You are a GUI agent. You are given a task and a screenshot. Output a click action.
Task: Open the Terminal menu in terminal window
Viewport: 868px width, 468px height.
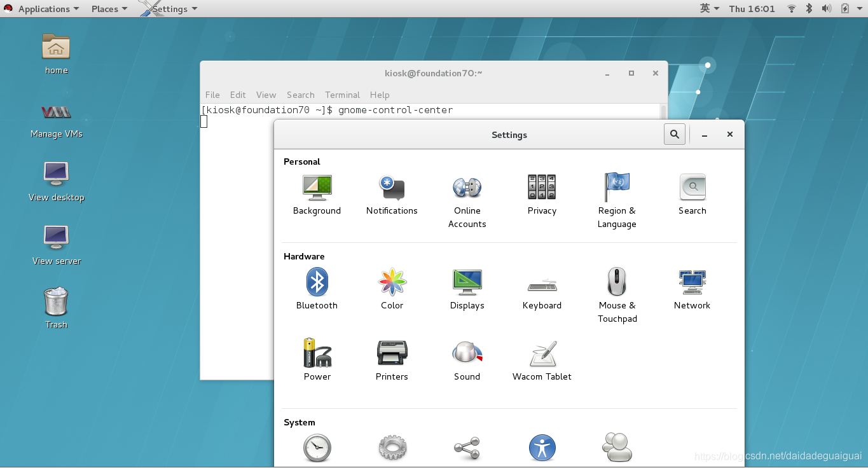point(342,95)
